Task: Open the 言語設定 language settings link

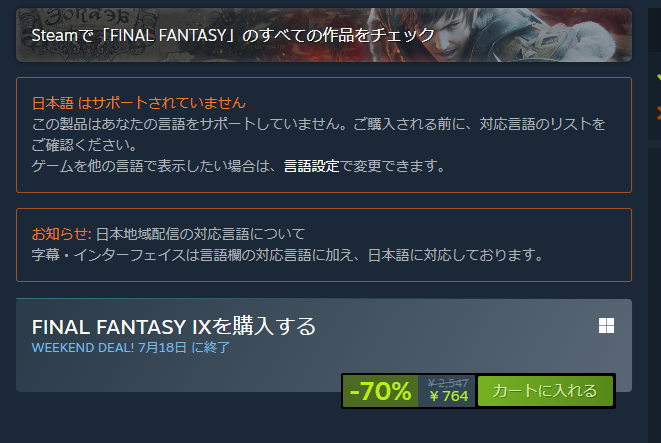Action: click(x=311, y=166)
